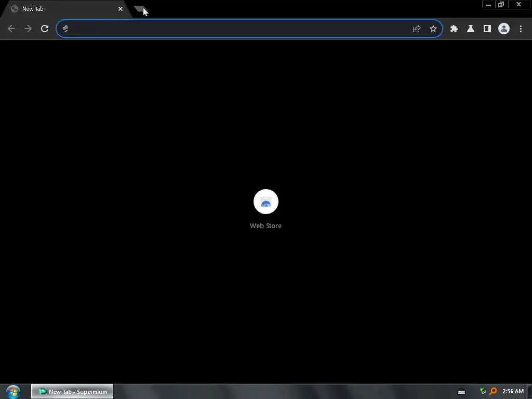
Task: Restore down the browser window
Action: 501,5
